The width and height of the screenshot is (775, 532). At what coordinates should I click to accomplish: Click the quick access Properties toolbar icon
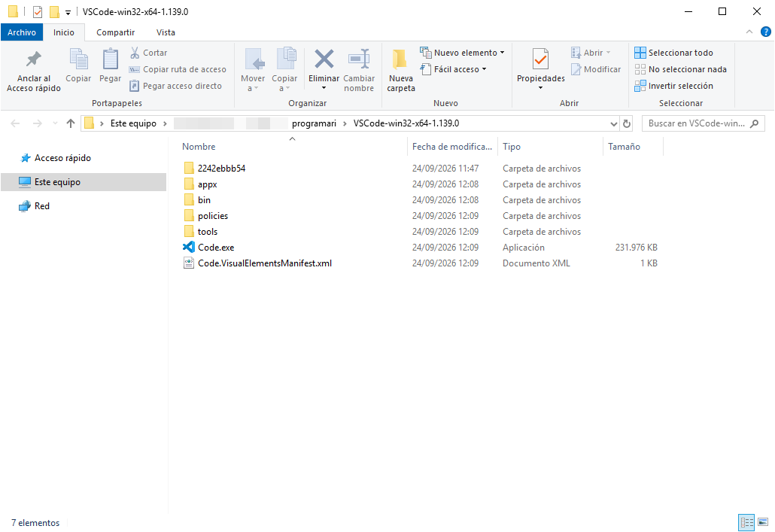click(x=38, y=12)
